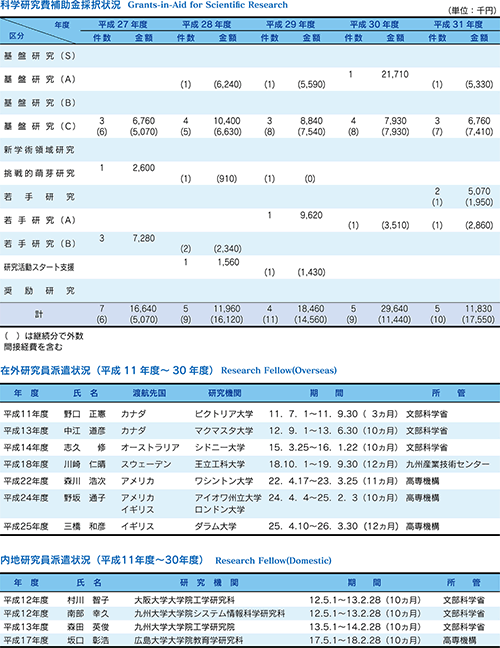The width and height of the screenshot is (500, 648).
Task: Select the 平成24年度 overseas row
Action: point(250,504)
